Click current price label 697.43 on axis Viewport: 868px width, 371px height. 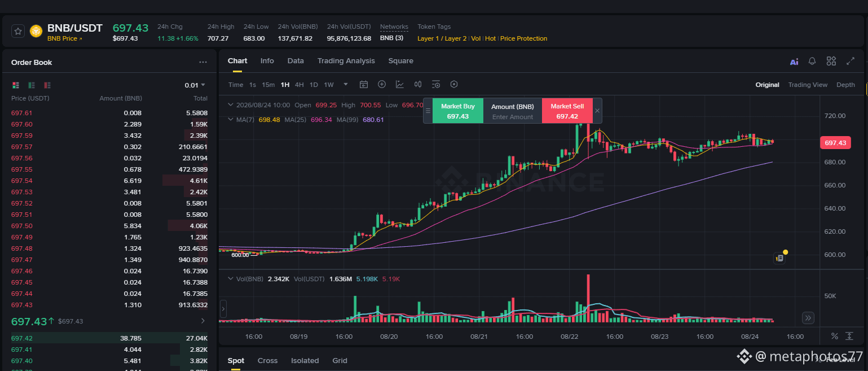(x=835, y=143)
